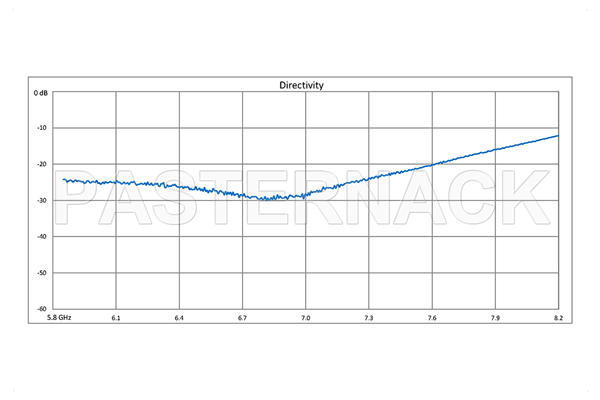Click the -60 y-axis label
This screenshot has width=600, height=400.
[x=43, y=308]
